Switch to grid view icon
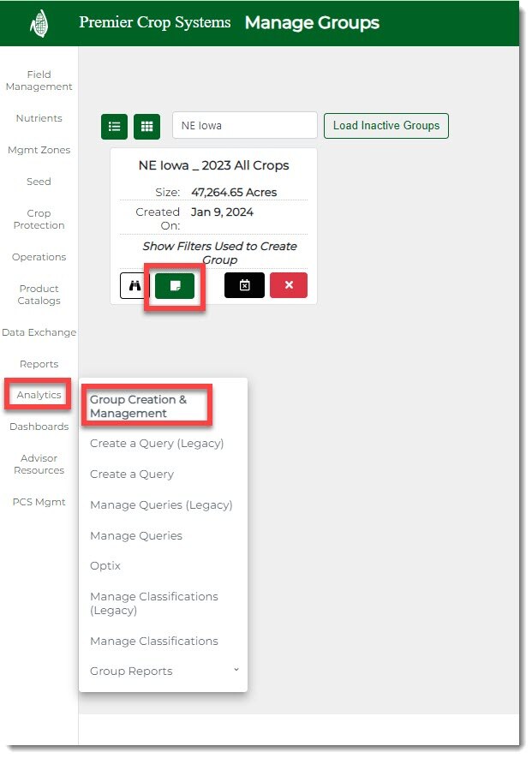Screen dimensions: 532x758 pyautogui.click(x=146, y=126)
